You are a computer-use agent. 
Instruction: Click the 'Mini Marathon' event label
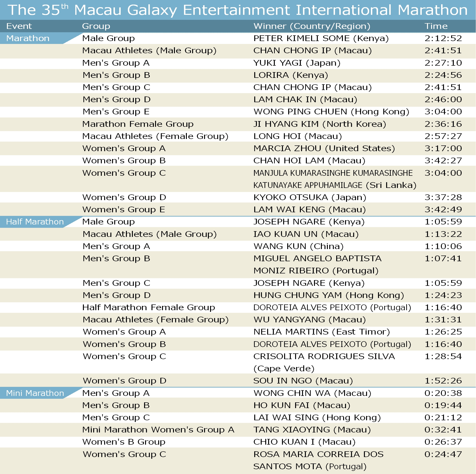[x=35, y=393]
